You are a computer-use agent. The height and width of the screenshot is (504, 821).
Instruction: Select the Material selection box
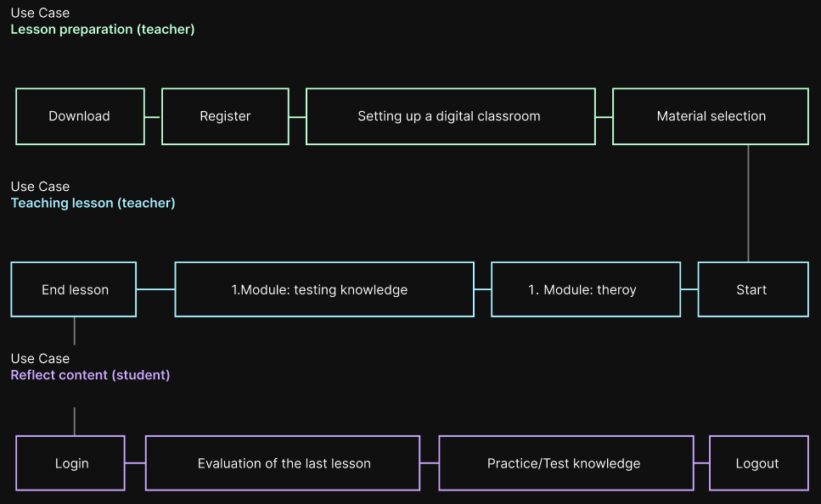coord(711,116)
